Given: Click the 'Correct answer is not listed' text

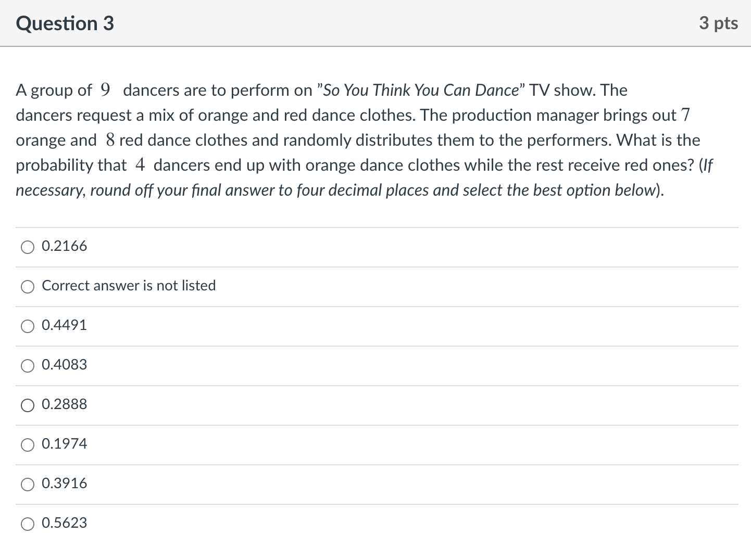Looking at the screenshot, I should point(129,286).
